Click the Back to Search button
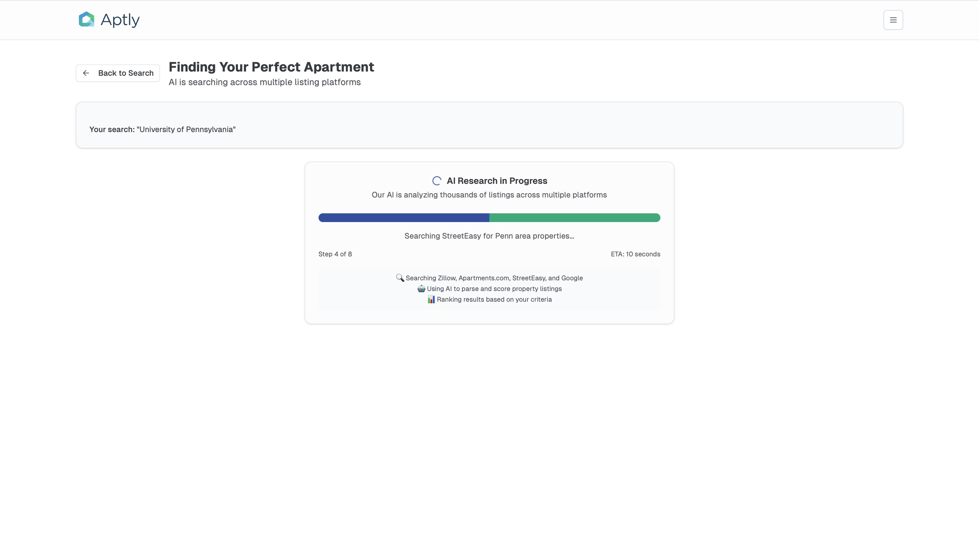 (118, 73)
